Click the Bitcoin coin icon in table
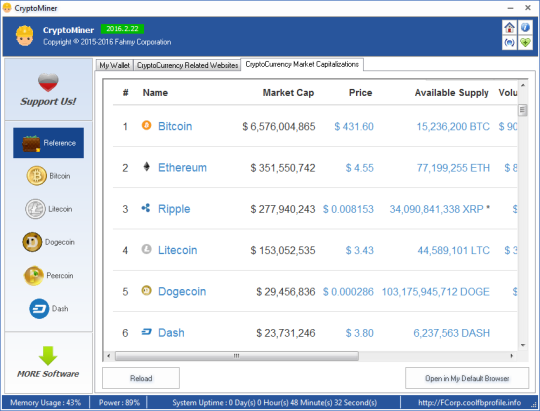 (146, 125)
